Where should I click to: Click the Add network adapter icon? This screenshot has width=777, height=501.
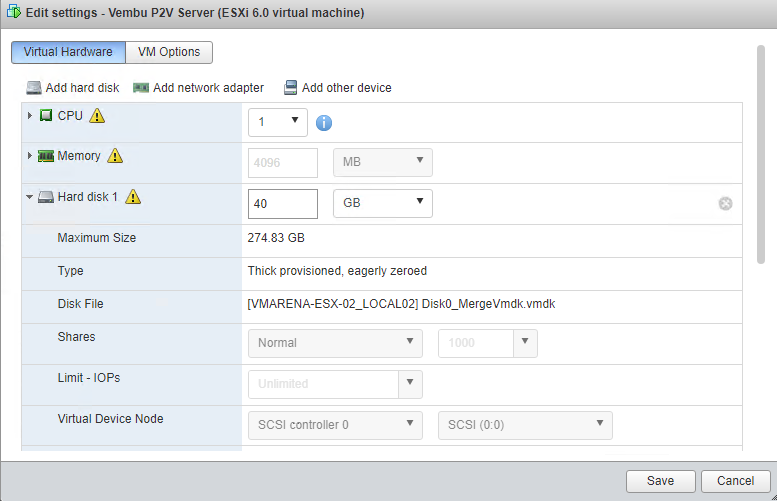pyautogui.click(x=141, y=88)
